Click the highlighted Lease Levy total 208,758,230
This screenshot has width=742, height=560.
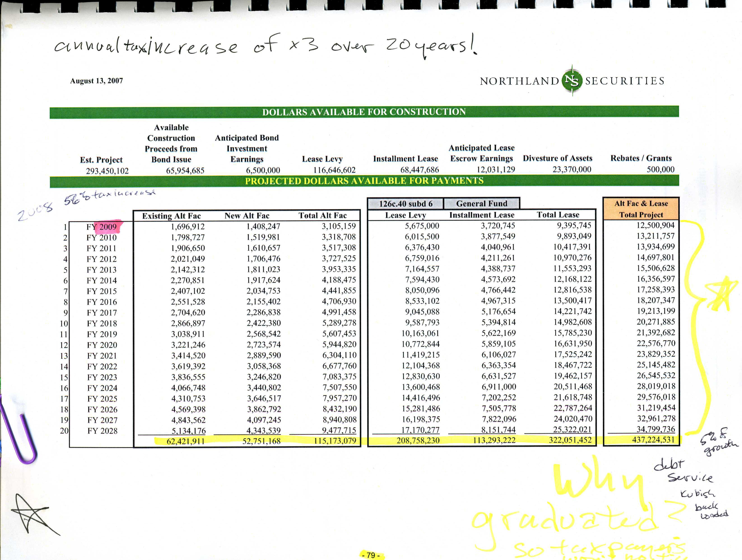click(418, 440)
